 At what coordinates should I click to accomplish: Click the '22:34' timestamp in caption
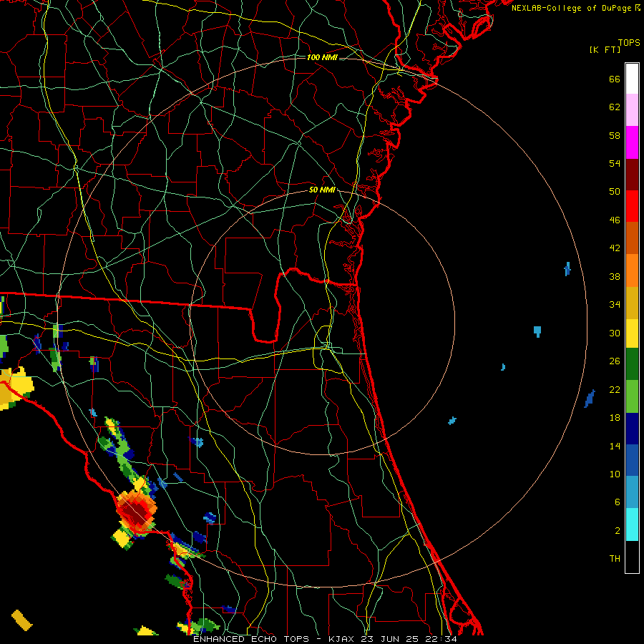441,639
